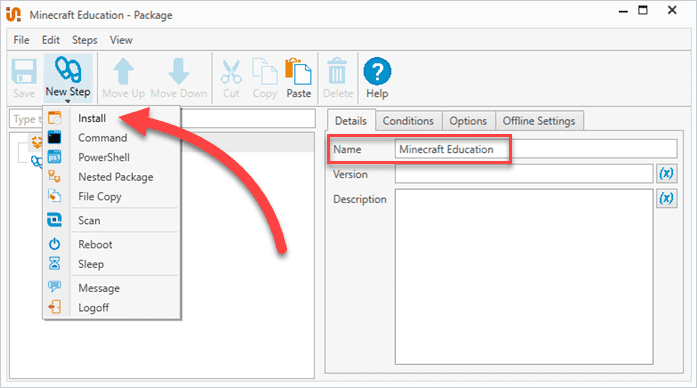The width and height of the screenshot is (697, 388).
Task: Click the Command console icon
Action: tap(55, 137)
